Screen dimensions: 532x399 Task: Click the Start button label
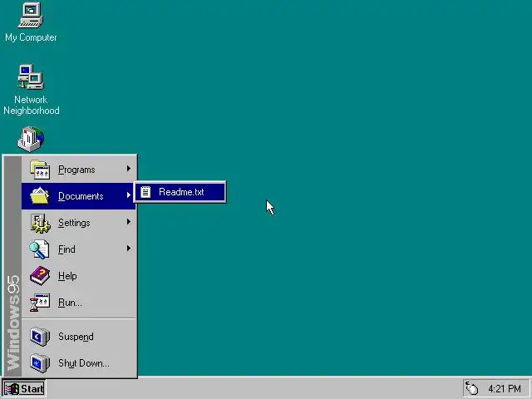point(32,389)
